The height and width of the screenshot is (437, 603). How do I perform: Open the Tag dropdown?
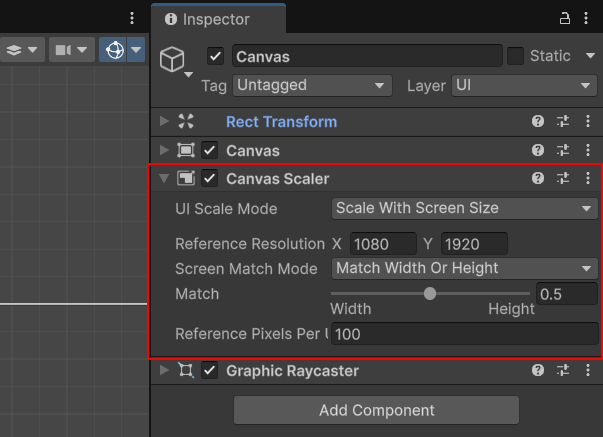point(311,86)
